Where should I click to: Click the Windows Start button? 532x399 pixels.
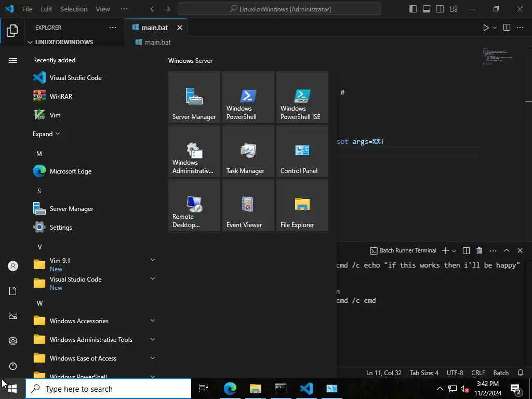pyautogui.click(x=12, y=389)
